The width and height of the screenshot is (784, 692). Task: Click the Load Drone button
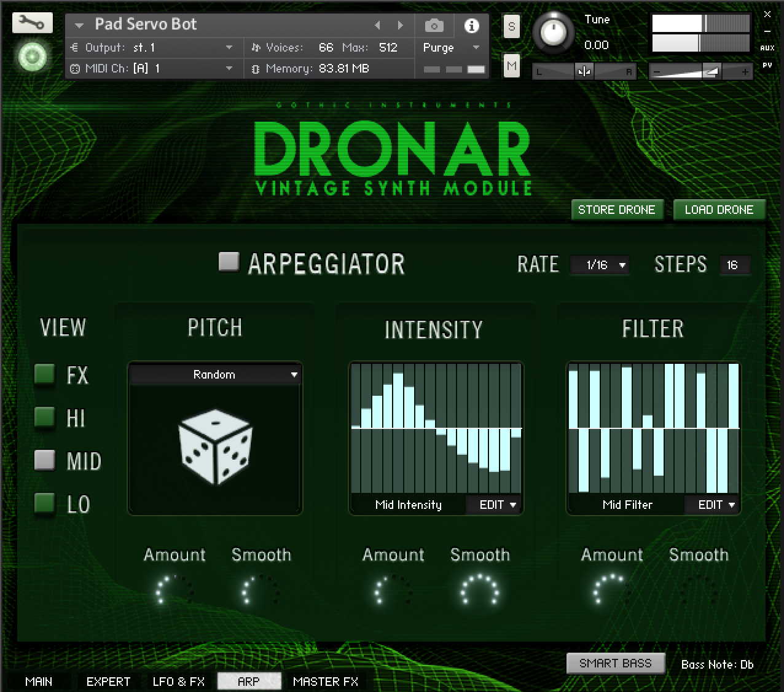click(719, 210)
